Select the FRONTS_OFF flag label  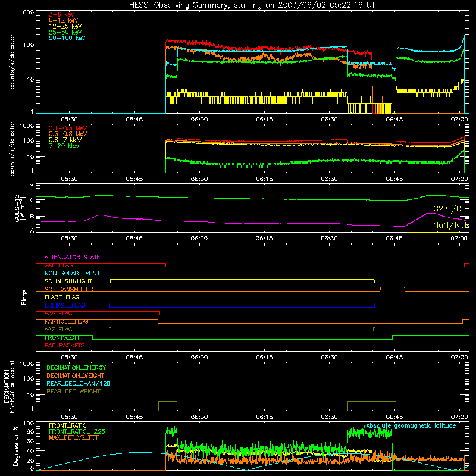point(62,337)
